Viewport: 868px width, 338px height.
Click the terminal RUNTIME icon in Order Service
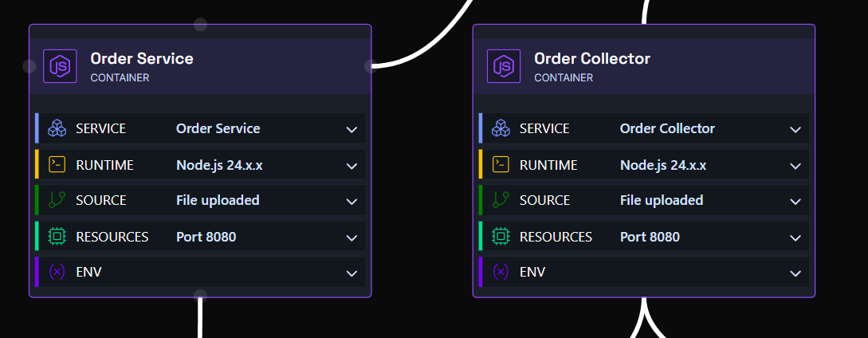(57, 164)
